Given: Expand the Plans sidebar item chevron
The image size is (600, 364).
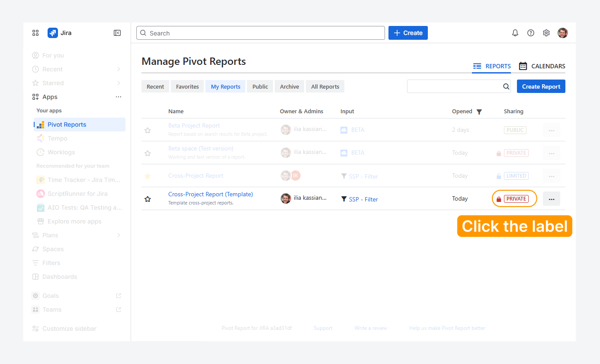Looking at the screenshot, I should 119,235.
